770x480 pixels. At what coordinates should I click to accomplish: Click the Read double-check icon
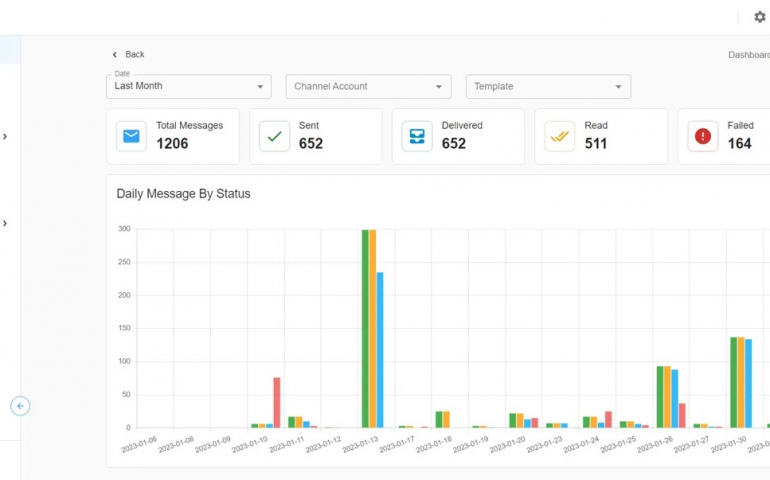[x=559, y=136]
